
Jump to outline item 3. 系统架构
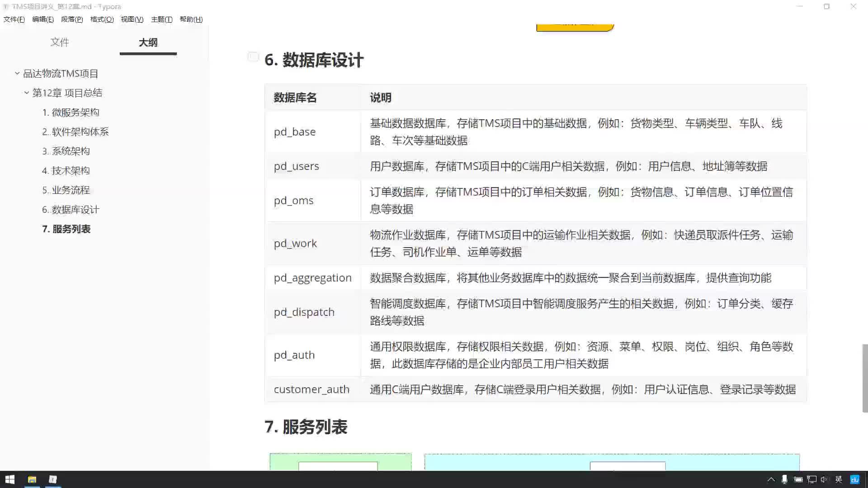(66, 151)
